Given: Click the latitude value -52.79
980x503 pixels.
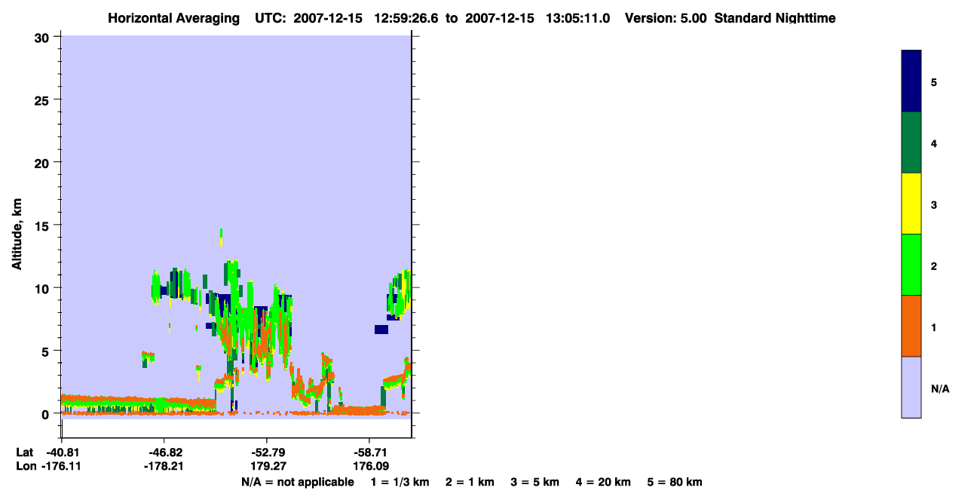Looking at the screenshot, I should (267, 452).
